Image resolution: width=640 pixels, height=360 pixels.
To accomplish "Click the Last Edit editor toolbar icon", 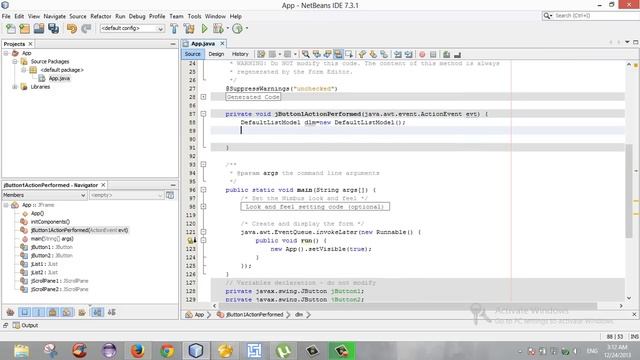I will [x=261, y=54].
